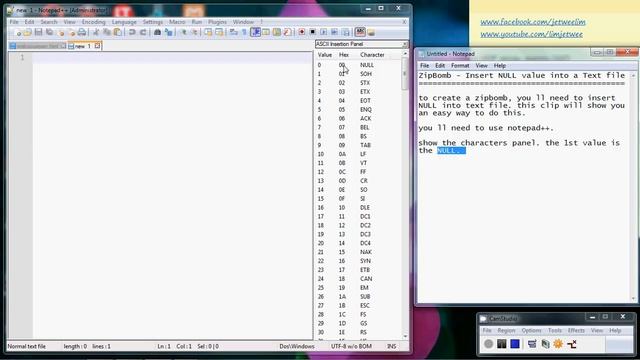Open the Encoding menu in Notepad++
Screen dimensions: 640x360
[x=93, y=22]
